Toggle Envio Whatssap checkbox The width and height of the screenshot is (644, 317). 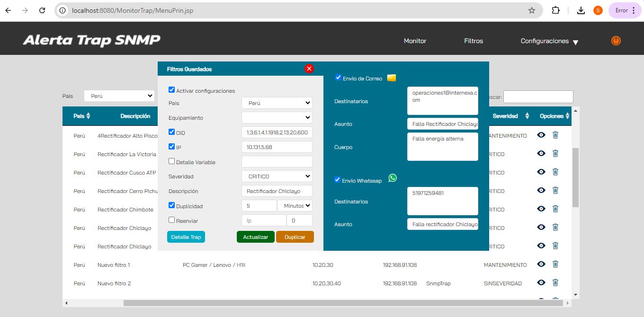point(337,180)
